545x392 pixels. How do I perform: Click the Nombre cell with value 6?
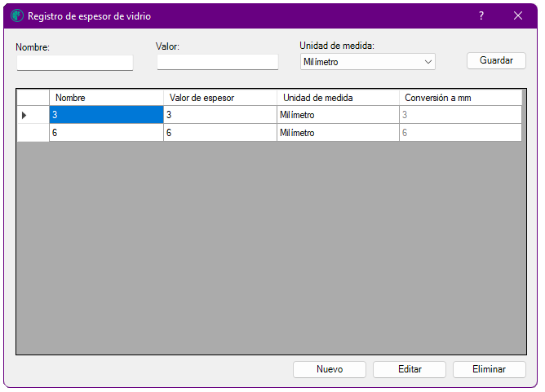pos(106,133)
